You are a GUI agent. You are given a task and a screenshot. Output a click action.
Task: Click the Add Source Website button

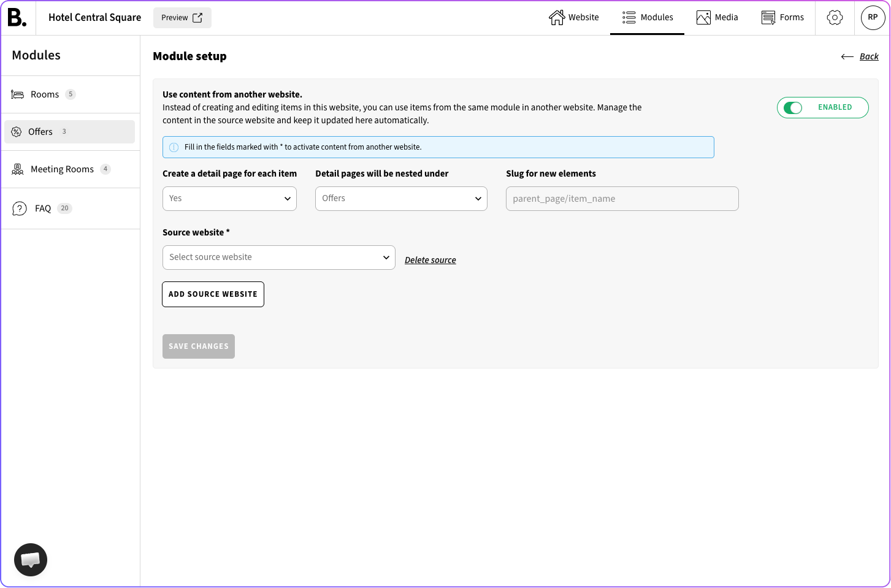(213, 294)
